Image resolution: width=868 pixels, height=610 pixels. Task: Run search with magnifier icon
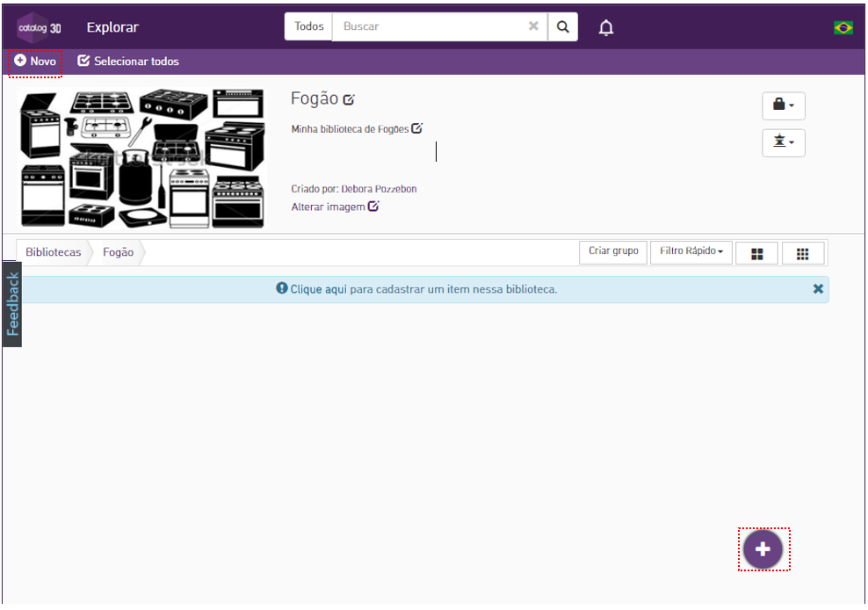click(x=562, y=26)
